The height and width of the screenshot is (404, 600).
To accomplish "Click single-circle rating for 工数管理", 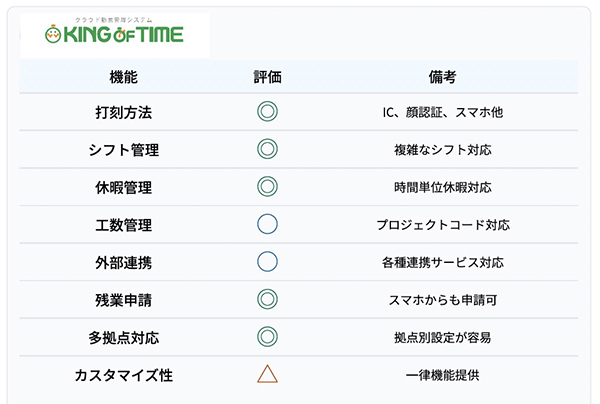I will [x=267, y=224].
